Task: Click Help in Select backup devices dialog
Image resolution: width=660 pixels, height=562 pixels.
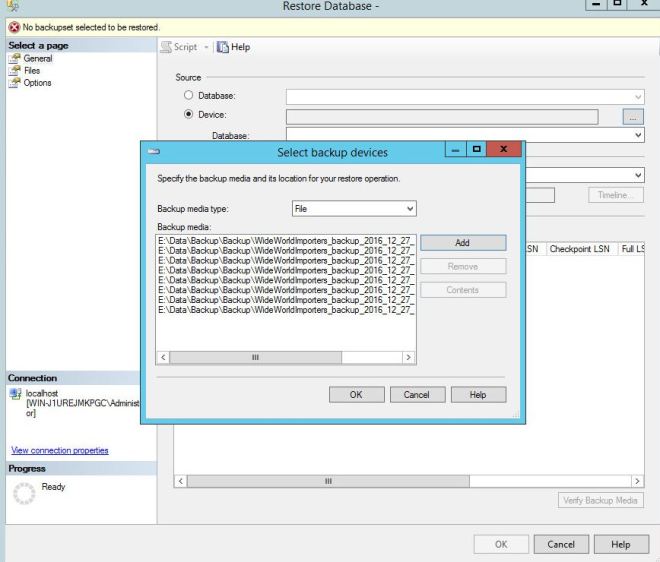Action: (478, 395)
